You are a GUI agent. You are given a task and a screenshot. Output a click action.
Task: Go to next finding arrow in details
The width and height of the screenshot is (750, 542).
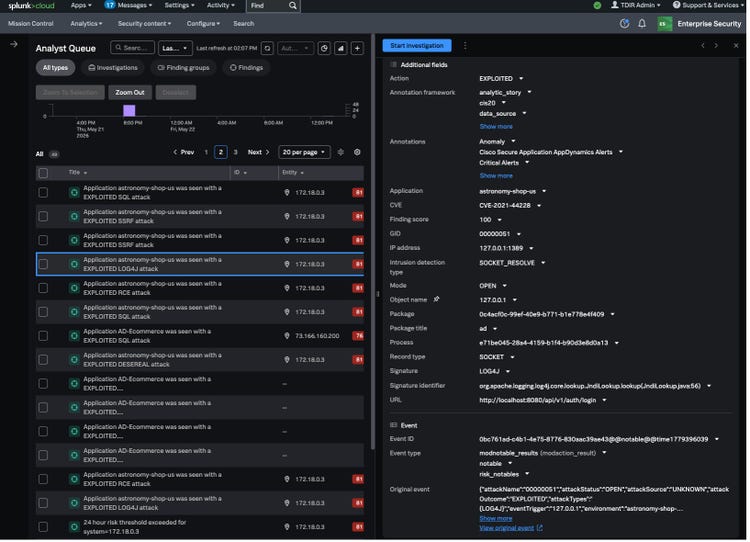pyautogui.click(x=717, y=45)
